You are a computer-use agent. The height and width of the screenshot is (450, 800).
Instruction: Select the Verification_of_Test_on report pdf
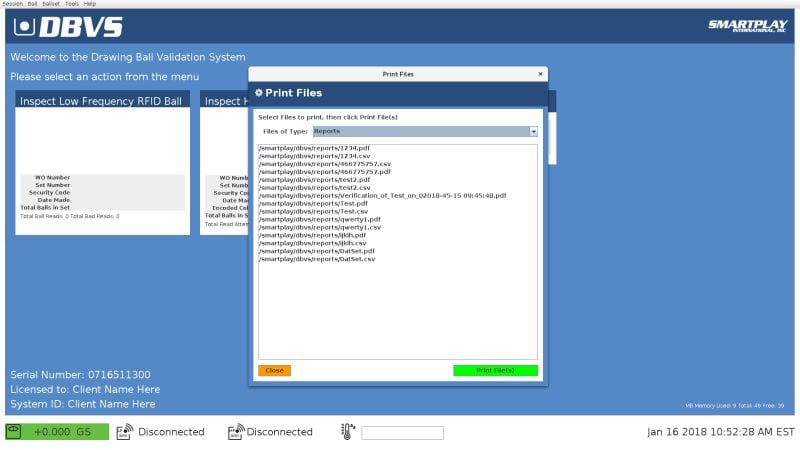pos(383,195)
